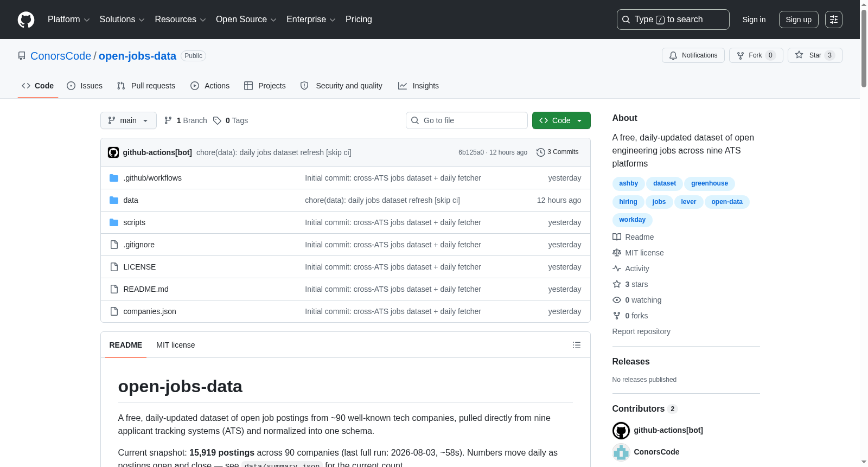Expand the Platform menu

tap(69, 20)
